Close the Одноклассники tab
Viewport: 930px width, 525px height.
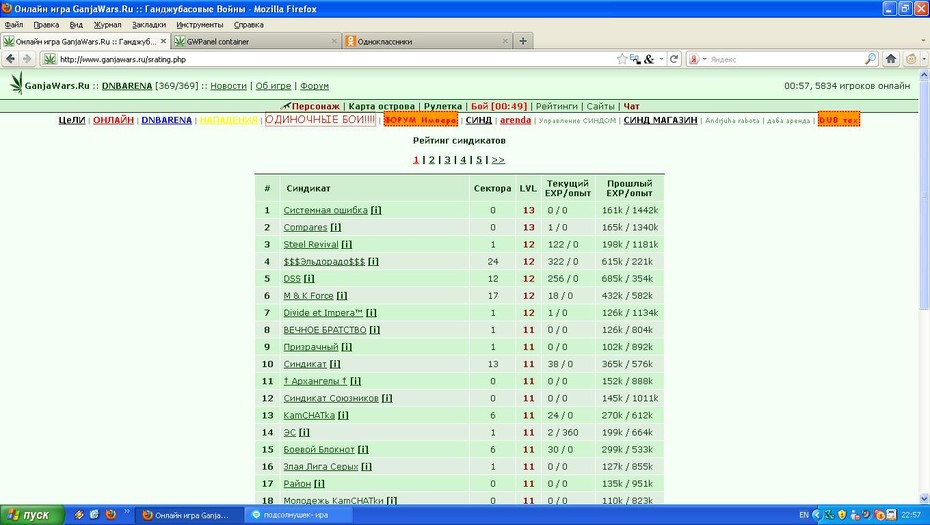point(505,41)
